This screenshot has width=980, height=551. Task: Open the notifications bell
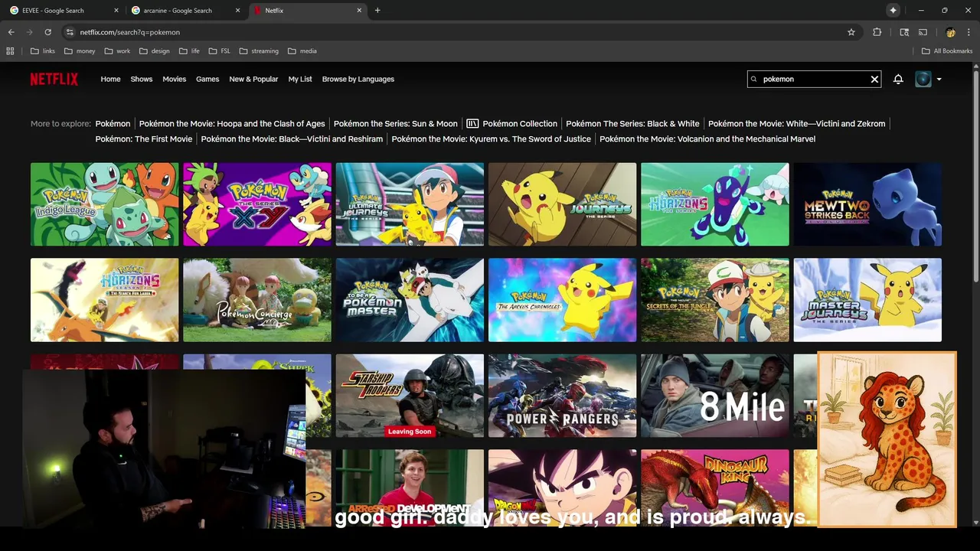[898, 79]
